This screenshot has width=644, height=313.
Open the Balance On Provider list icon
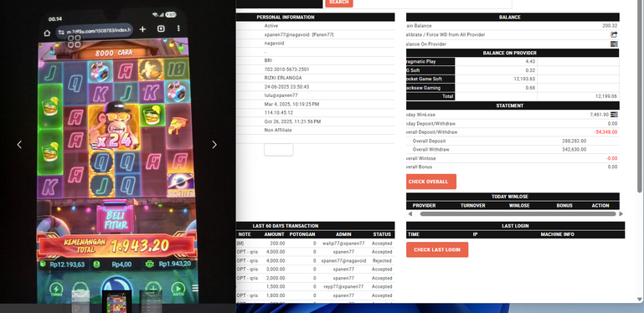point(614,44)
